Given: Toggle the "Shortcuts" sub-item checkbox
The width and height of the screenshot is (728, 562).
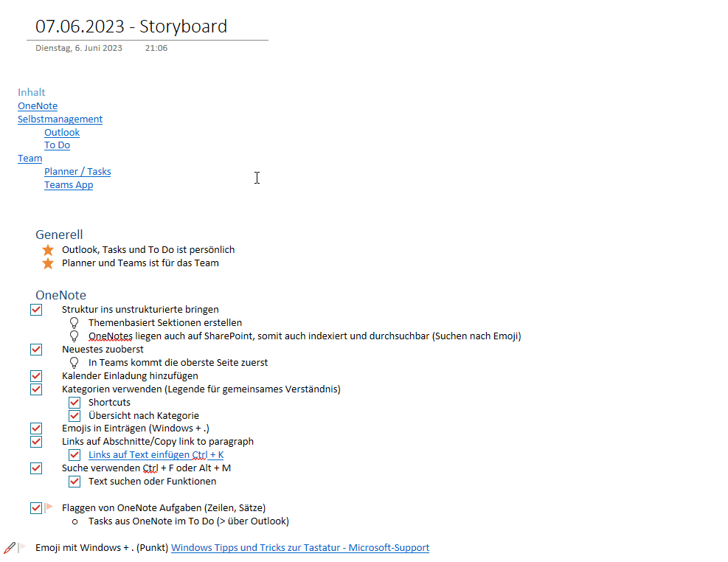Looking at the screenshot, I should 74,403.
